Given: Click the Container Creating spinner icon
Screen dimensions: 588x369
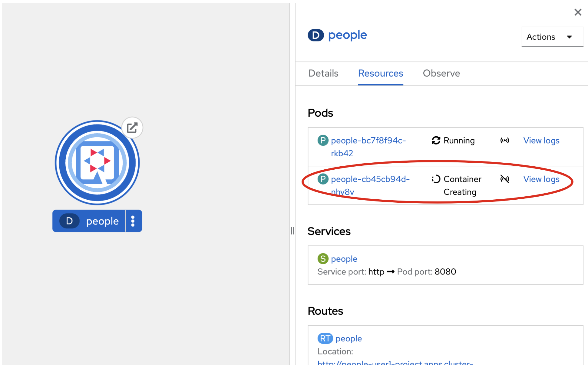Looking at the screenshot, I should [436, 179].
